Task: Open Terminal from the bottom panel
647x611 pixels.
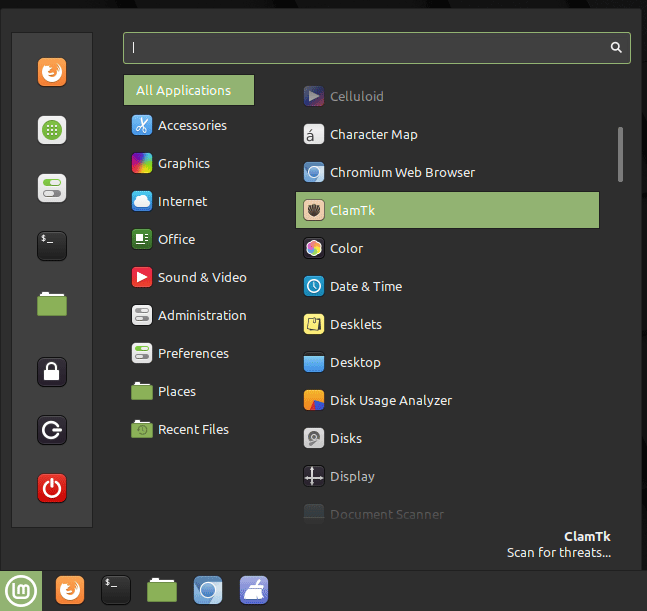Action: [116, 590]
